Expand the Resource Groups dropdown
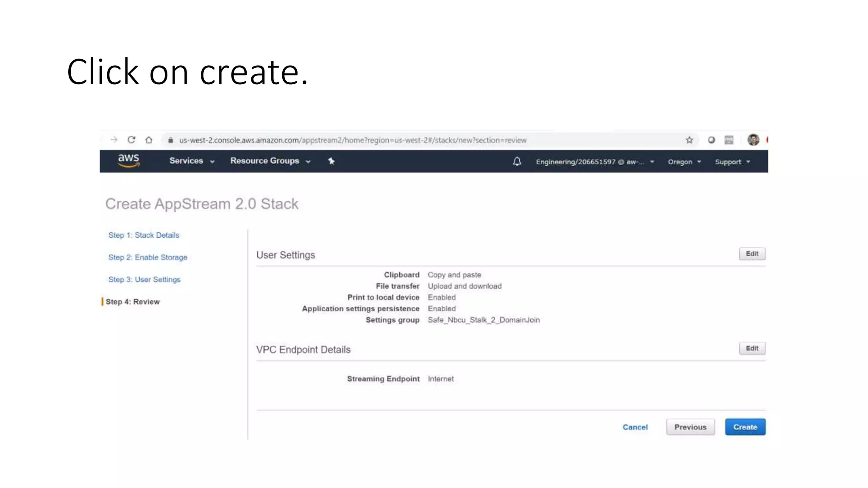 (270, 161)
